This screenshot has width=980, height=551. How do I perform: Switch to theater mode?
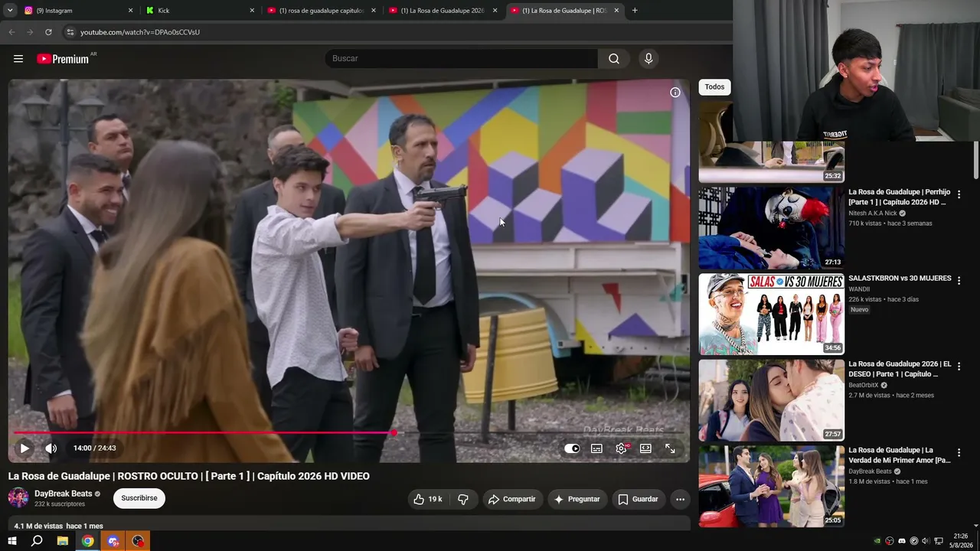tap(645, 448)
